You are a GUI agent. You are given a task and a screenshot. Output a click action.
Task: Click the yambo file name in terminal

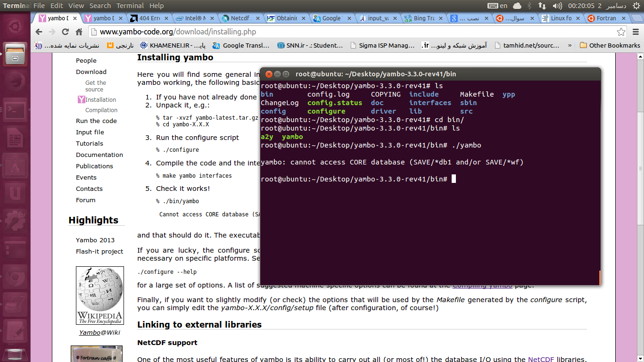tap(292, 137)
